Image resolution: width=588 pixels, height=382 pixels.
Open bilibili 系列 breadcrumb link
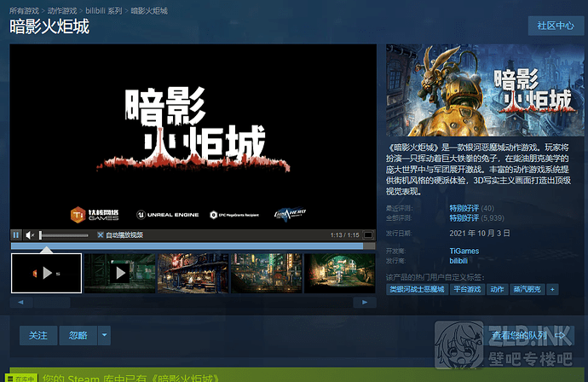click(x=103, y=11)
